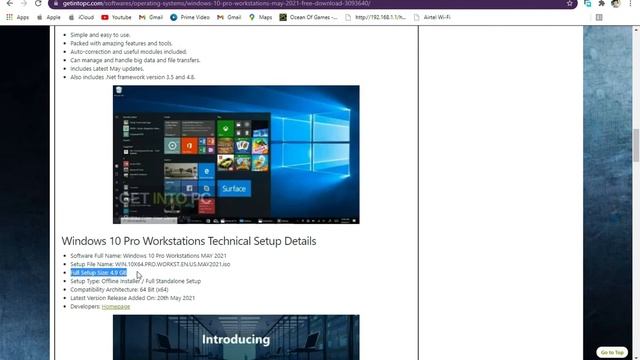Click the Setup File Name line

[150, 264]
